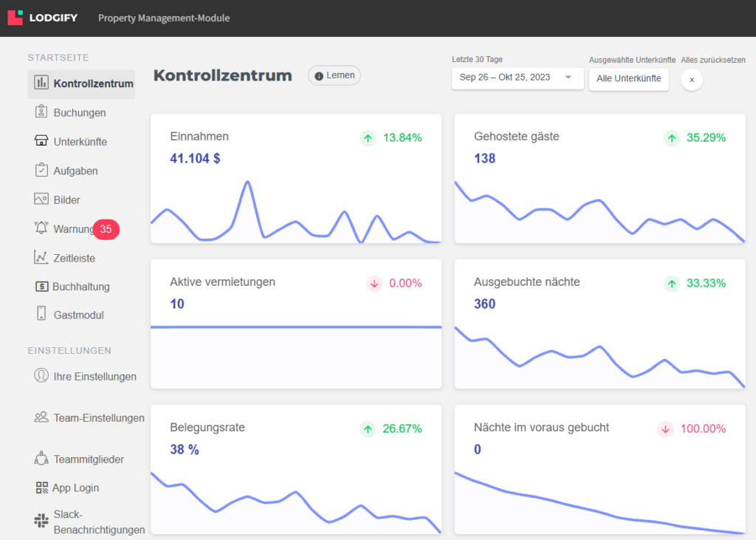Click the Gehostete gäste chart

point(599,212)
